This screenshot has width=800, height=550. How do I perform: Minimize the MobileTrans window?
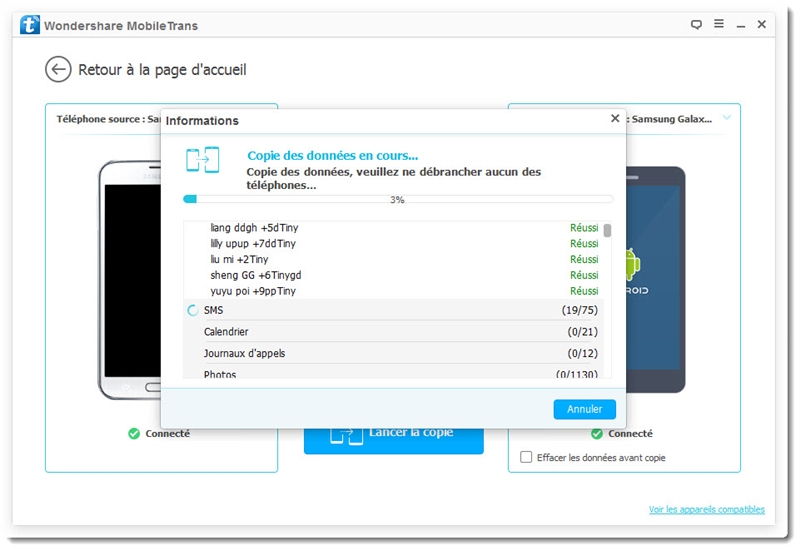pos(741,25)
